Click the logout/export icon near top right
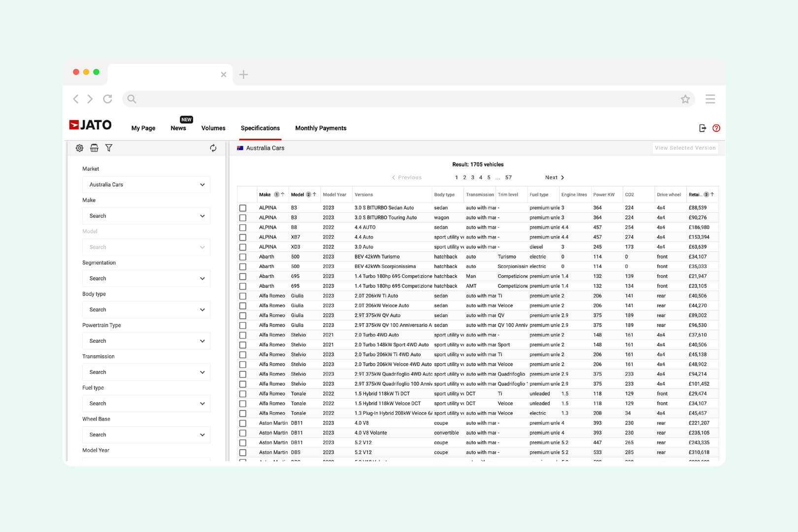798x532 pixels. (701, 128)
